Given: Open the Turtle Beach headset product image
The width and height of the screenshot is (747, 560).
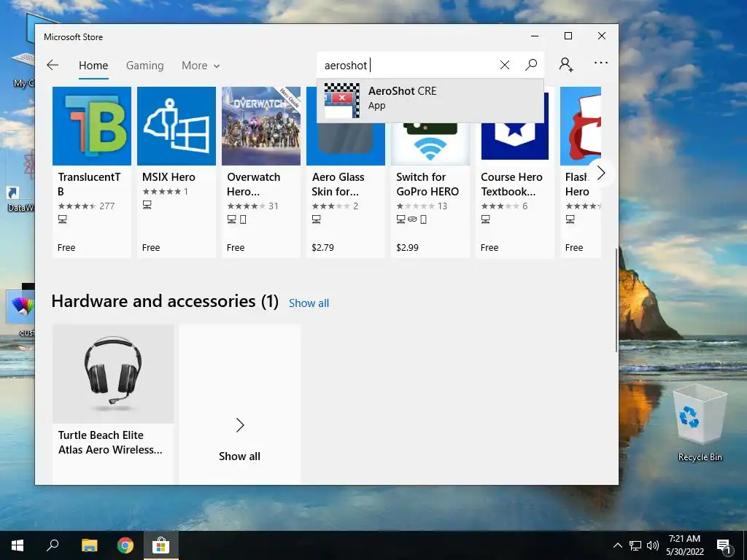Looking at the screenshot, I should [113, 374].
